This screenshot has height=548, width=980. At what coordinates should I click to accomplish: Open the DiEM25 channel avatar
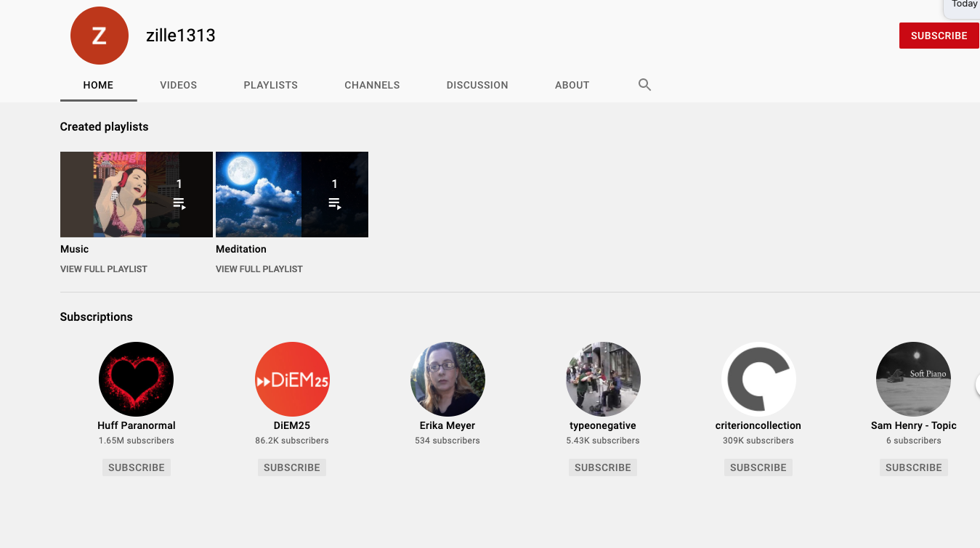point(292,379)
